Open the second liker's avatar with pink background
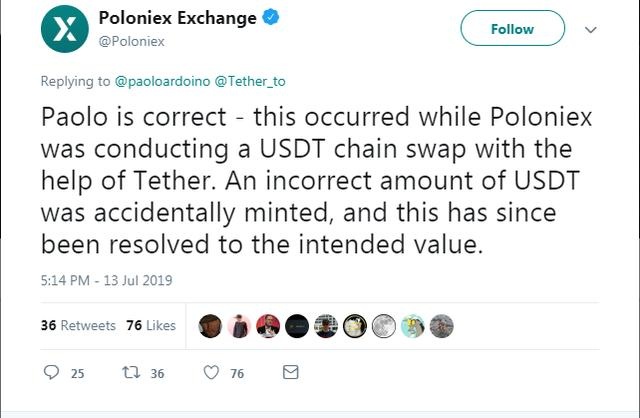Screen dimensions: 640x418 tap(239, 325)
